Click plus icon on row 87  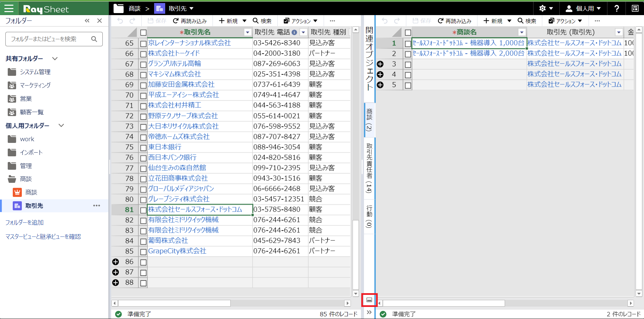[x=116, y=272]
